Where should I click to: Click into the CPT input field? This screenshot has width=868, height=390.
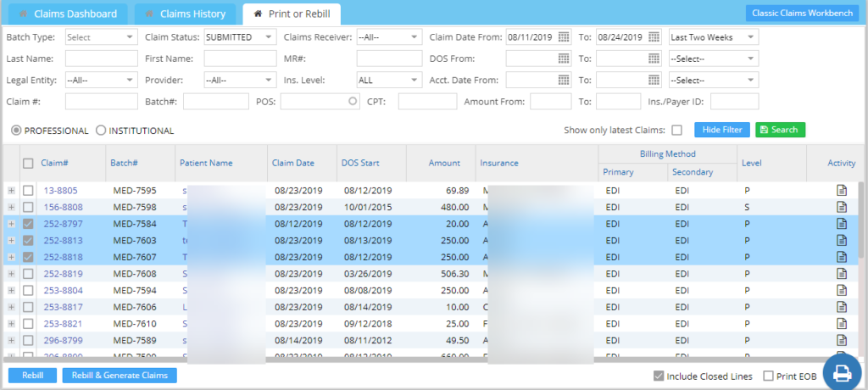pos(427,102)
